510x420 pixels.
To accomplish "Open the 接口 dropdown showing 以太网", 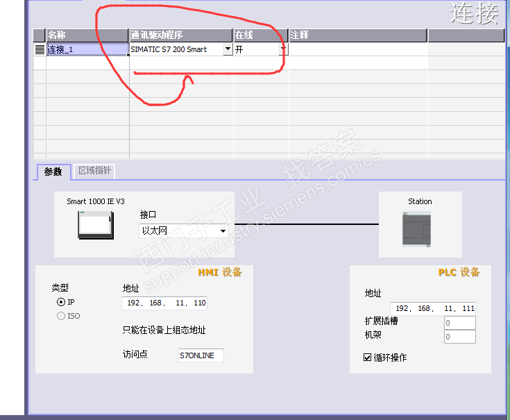I will (x=223, y=230).
